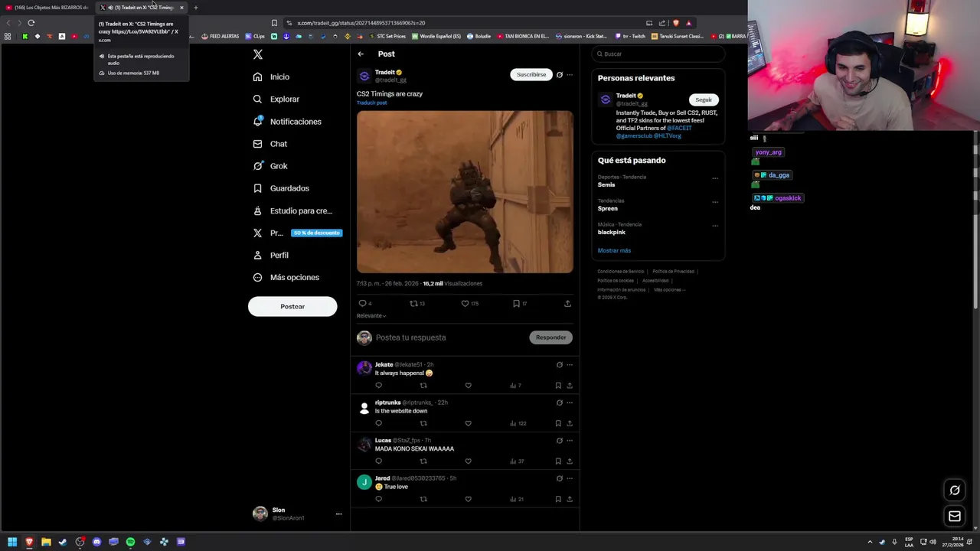Open the Wordle Español bookmark
Image resolution: width=980 pixels, height=551 pixels.
pos(436,36)
